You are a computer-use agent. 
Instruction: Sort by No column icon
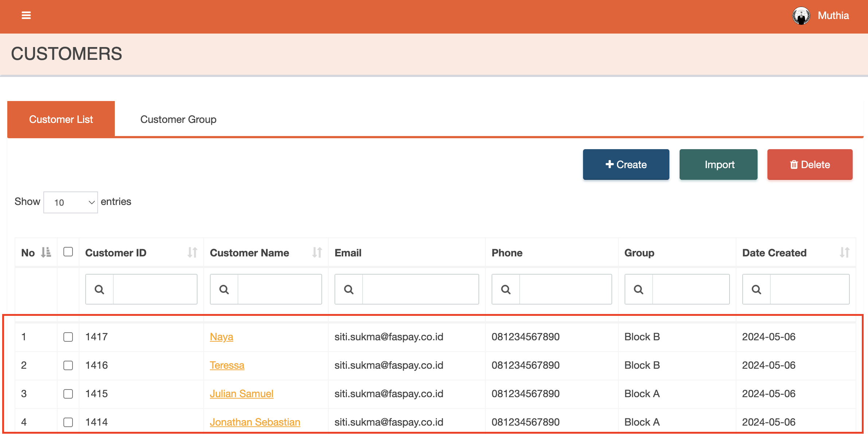pos(46,252)
